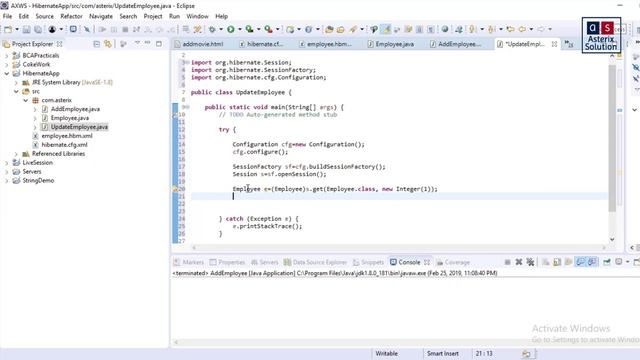Click the Search flashlight toolbar icon
The width and height of the screenshot is (640, 360).
click(x=353, y=29)
